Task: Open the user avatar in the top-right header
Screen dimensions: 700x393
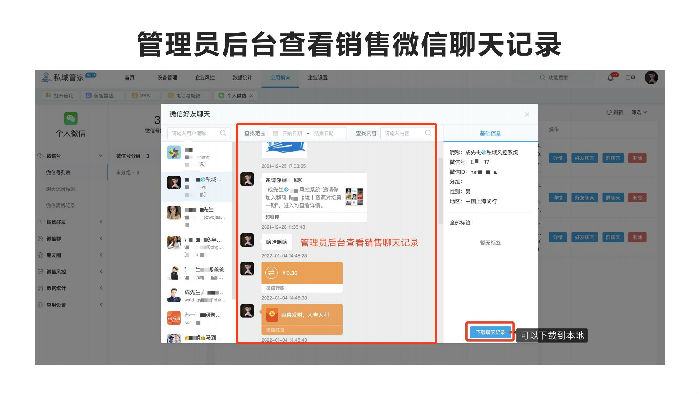Action: (x=651, y=77)
